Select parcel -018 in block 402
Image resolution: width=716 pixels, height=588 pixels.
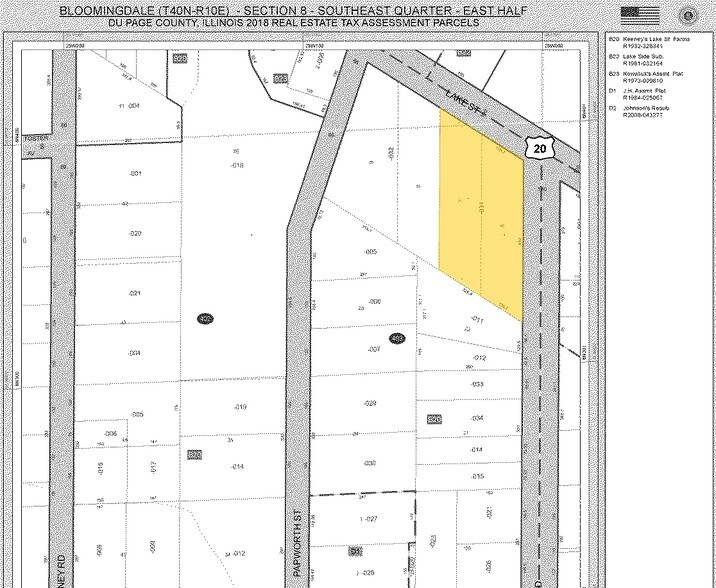(x=238, y=165)
